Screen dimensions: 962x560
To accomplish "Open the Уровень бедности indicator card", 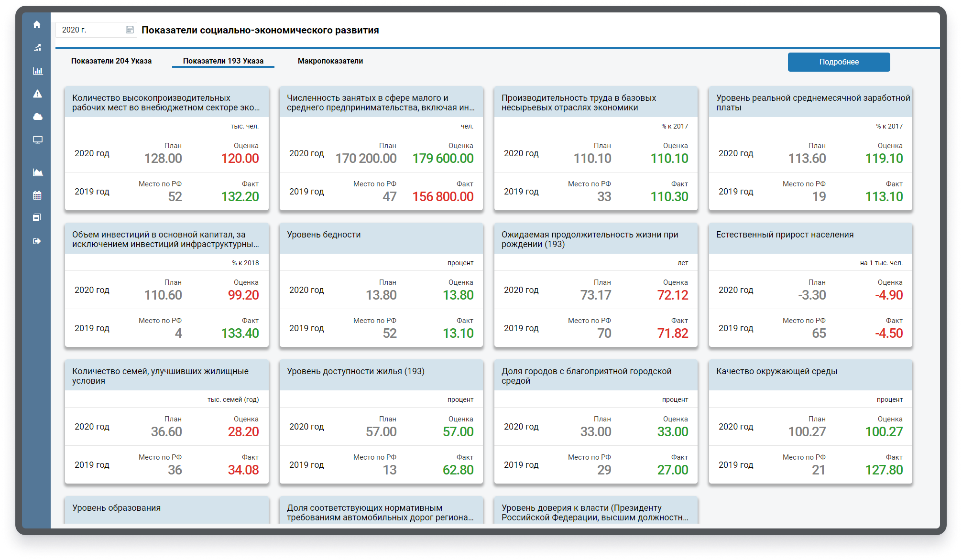I will pos(324,235).
